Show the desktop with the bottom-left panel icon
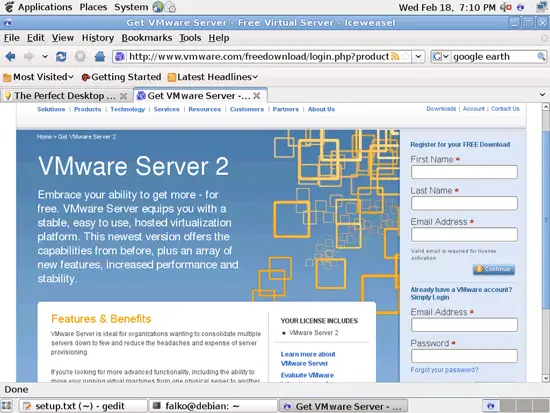 coord(7,406)
